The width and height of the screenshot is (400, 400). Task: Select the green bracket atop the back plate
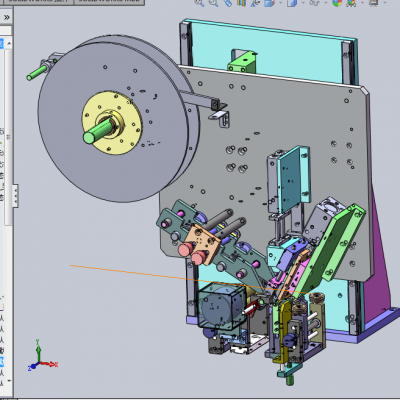(x=242, y=62)
